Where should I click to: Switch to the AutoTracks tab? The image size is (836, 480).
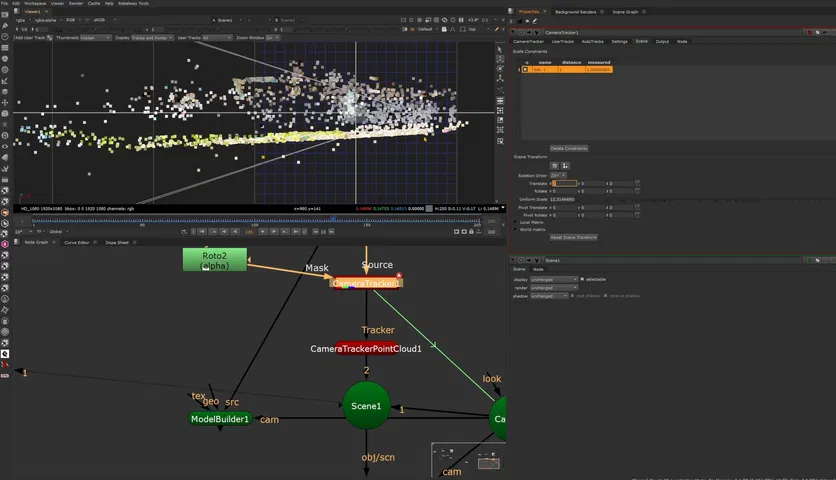(x=593, y=42)
